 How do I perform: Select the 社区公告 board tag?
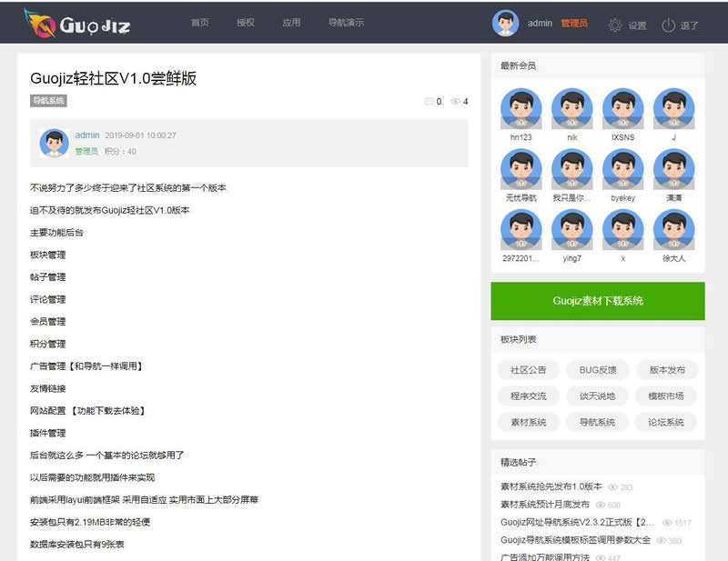click(x=528, y=370)
